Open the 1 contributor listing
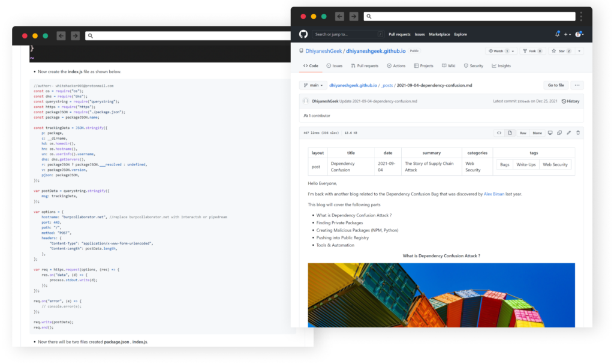This screenshot has width=614, height=364. coord(317,116)
